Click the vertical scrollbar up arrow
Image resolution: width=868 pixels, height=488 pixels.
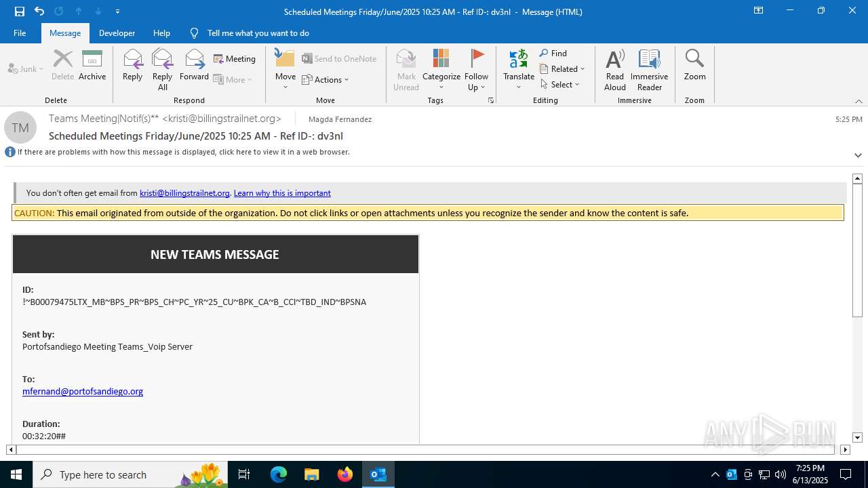coord(857,179)
